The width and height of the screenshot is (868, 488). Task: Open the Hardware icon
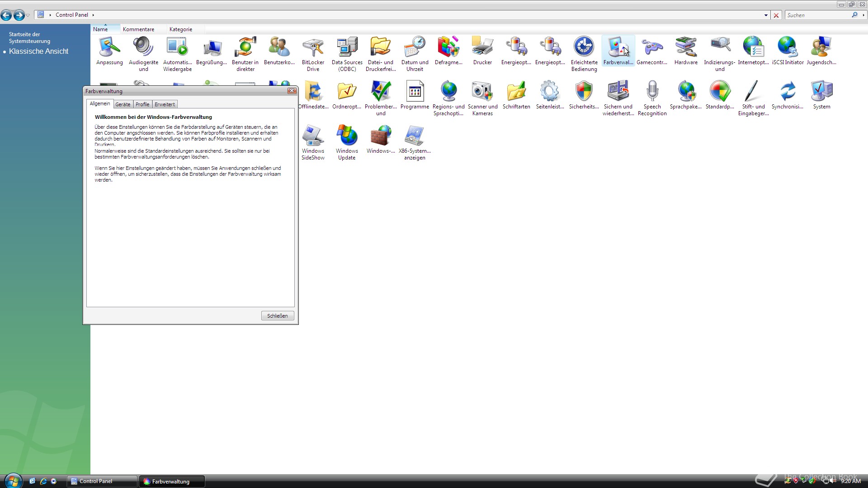click(686, 51)
